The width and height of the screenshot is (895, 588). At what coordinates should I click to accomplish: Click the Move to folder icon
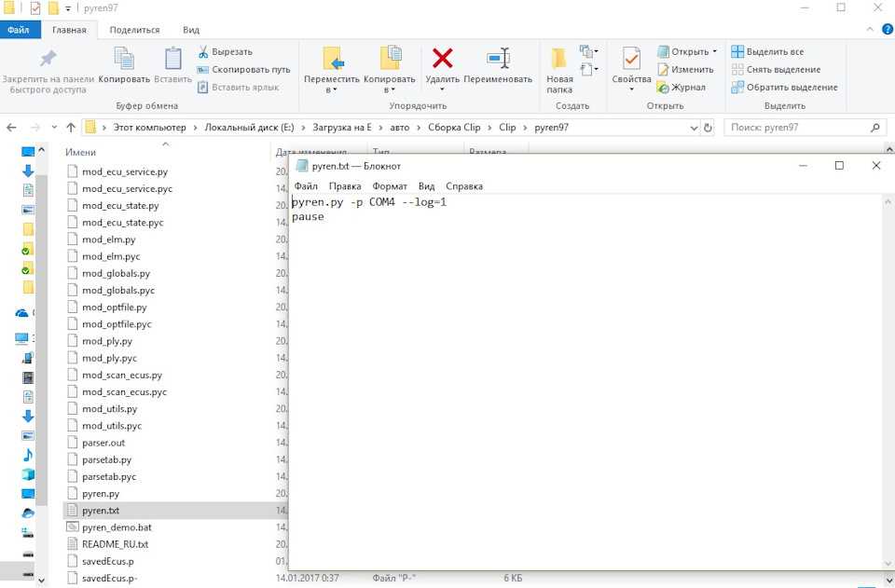332,60
